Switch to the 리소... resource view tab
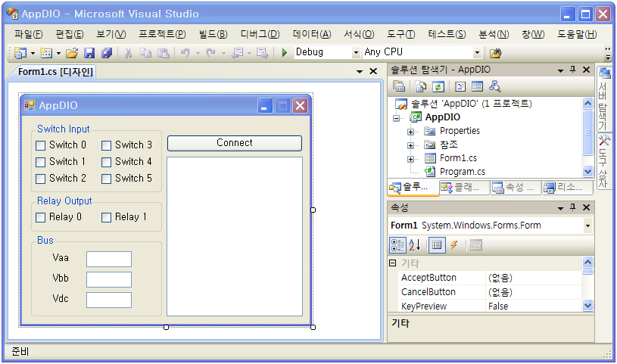The width and height of the screenshot is (617, 364). click(567, 188)
